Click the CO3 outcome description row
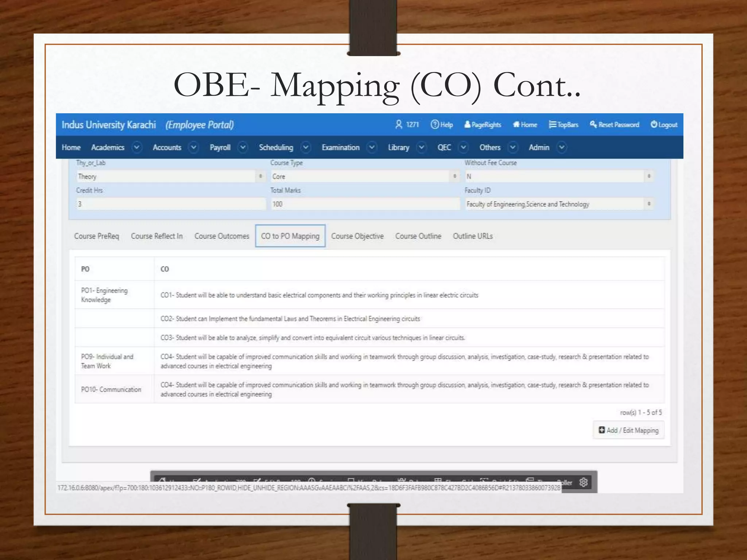747x560 pixels. (x=313, y=338)
